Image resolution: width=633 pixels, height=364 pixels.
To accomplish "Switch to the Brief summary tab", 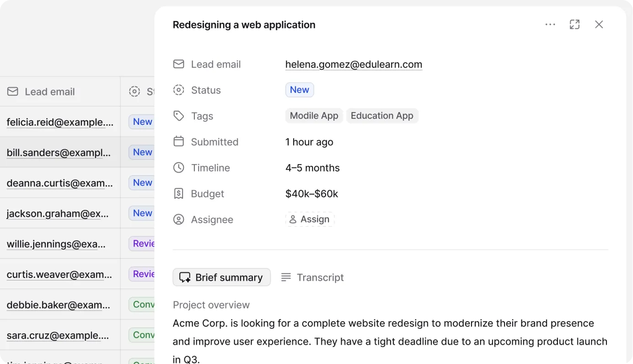I will pyautogui.click(x=221, y=277).
